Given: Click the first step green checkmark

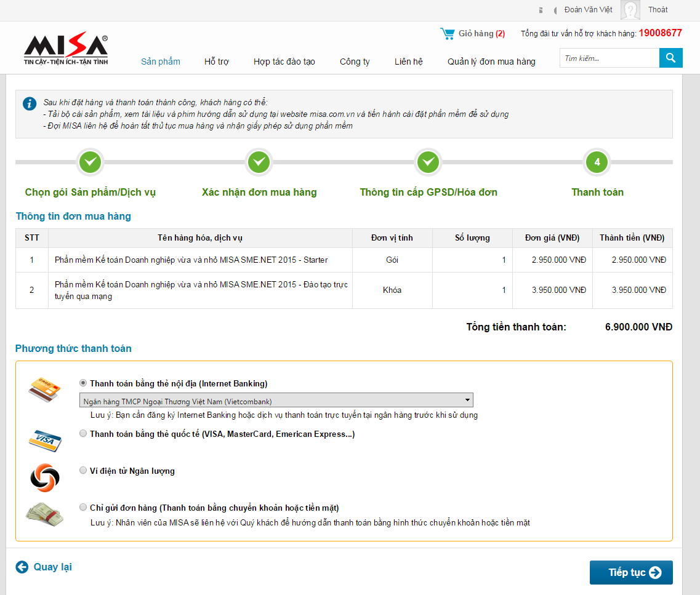Looking at the screenshot, I should [91, 162].
